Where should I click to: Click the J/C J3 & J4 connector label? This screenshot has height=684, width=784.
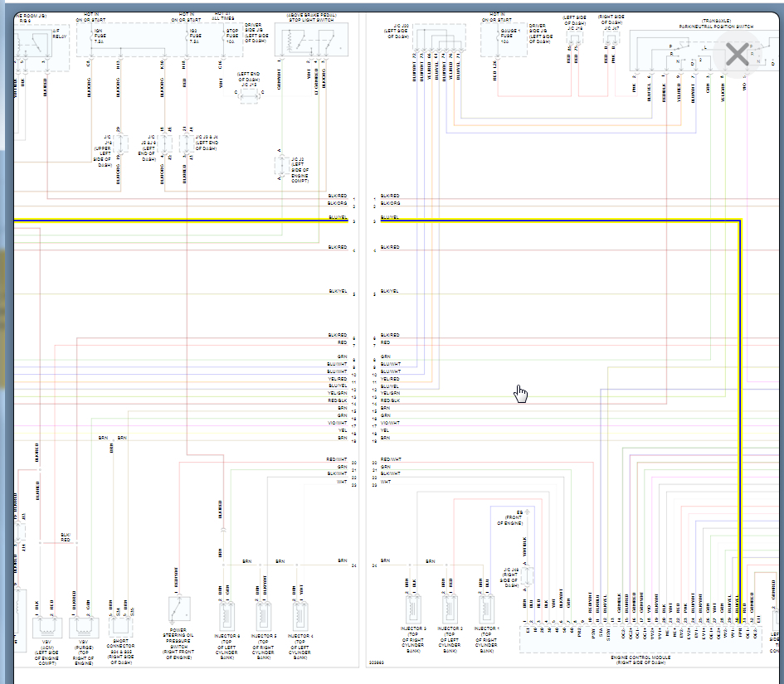(207, 143)
